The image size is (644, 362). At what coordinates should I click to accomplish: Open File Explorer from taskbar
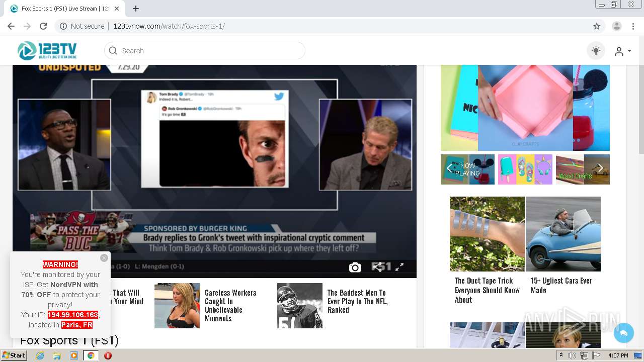point(57,355)
